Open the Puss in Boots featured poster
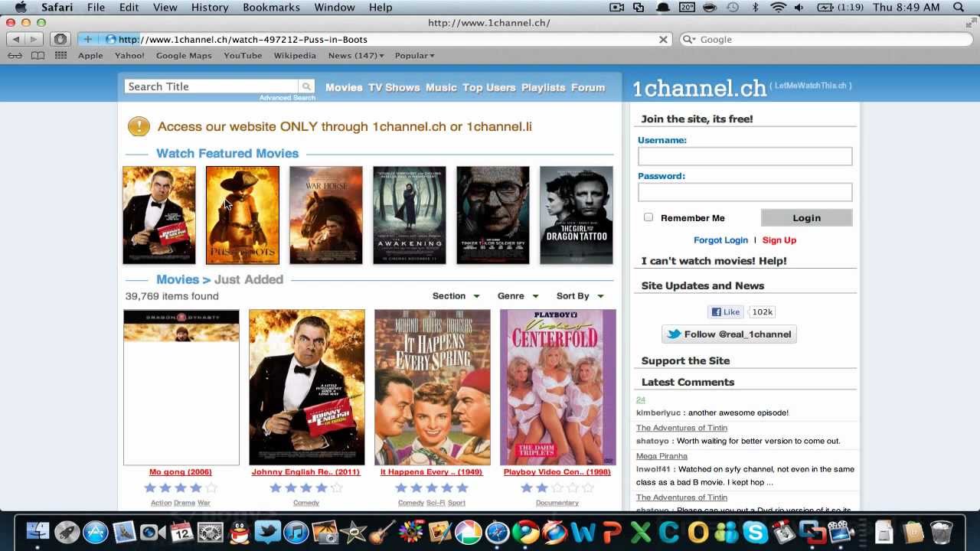 [243, 215]
